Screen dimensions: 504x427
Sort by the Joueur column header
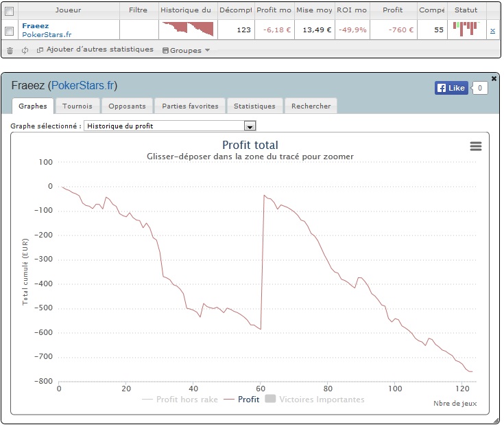68,10
